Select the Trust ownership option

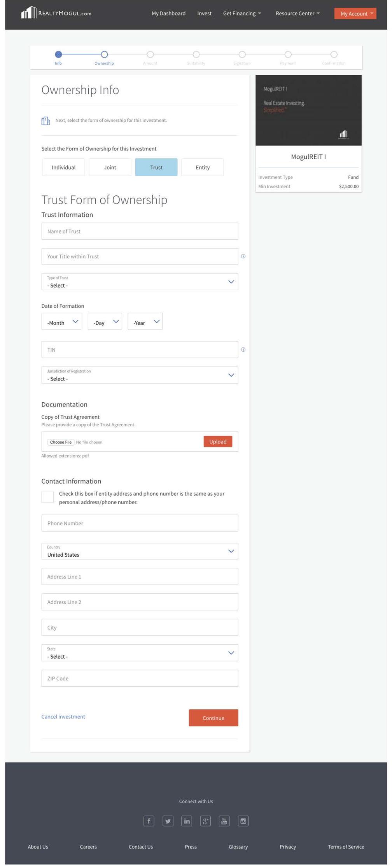[156, 167]
